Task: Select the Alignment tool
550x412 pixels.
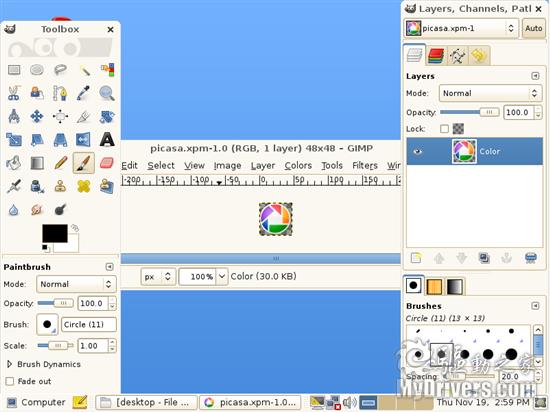Action: (60, 116)
